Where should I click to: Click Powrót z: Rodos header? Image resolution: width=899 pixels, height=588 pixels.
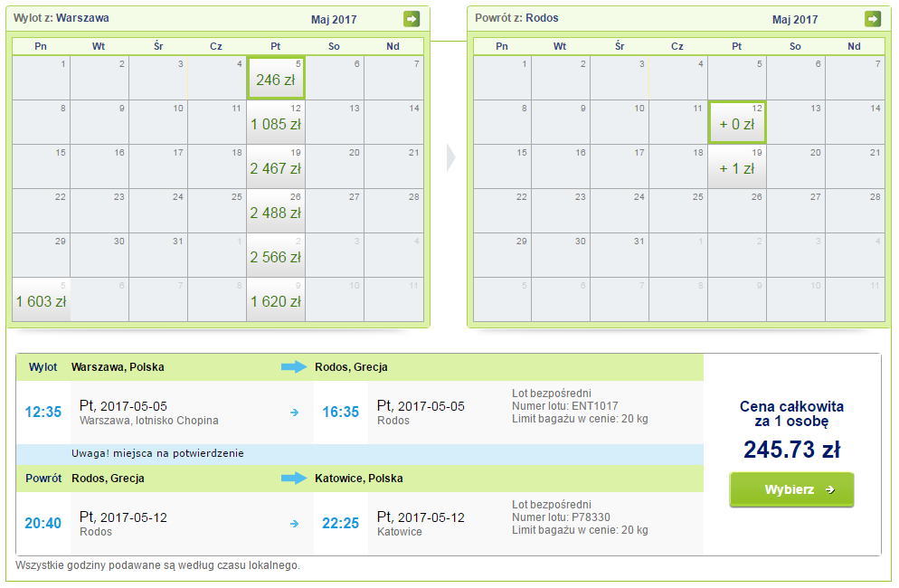click(516, 18)
